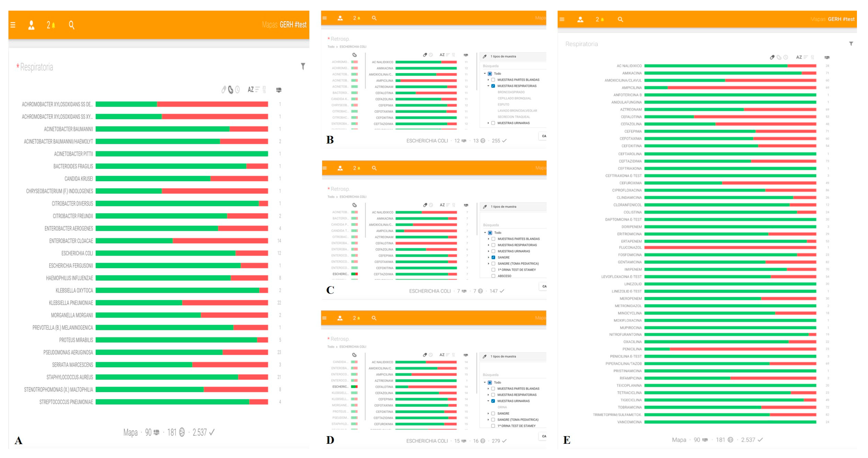Click search magnifier in panel B

click(374, 18)
